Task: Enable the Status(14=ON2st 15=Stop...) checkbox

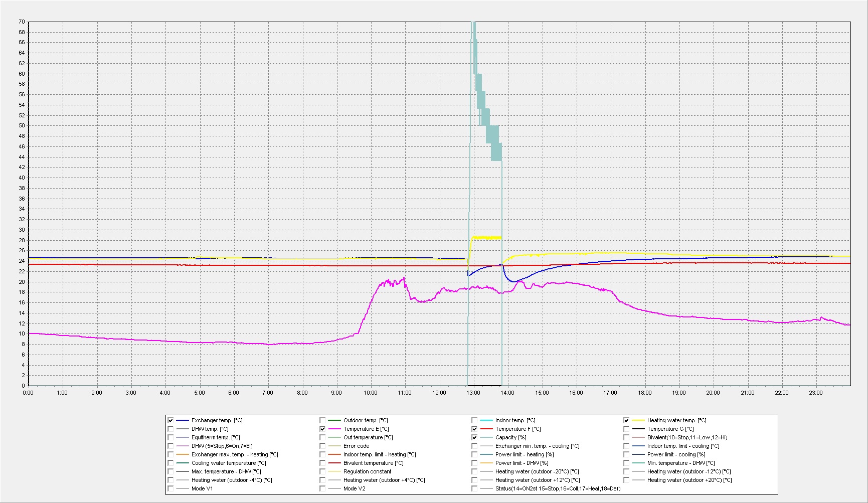Action: [474, 488]
